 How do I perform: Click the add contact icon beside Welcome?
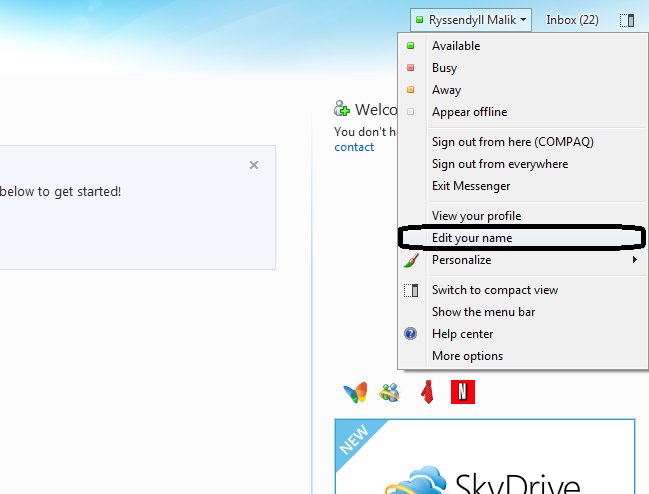343,109
